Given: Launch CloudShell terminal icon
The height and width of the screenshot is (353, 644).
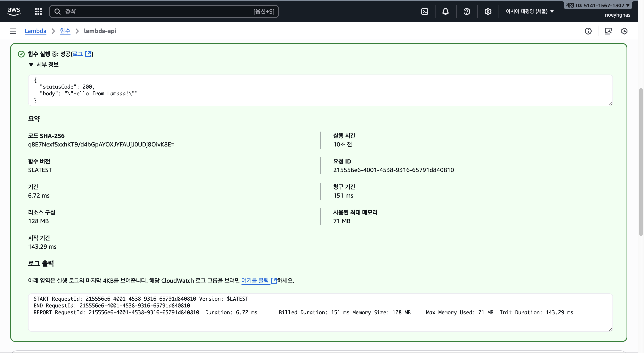Looking at the screenshot, I should [x=424, y=11].
